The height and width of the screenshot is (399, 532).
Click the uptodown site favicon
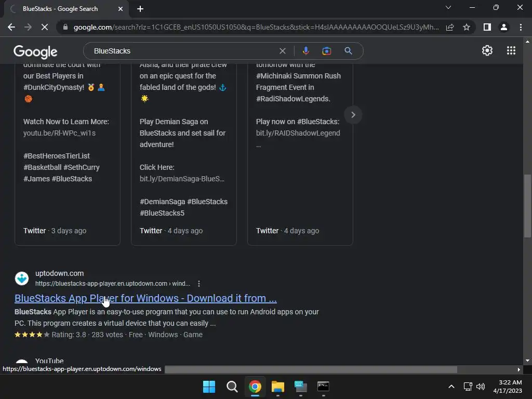click(22, 278)
